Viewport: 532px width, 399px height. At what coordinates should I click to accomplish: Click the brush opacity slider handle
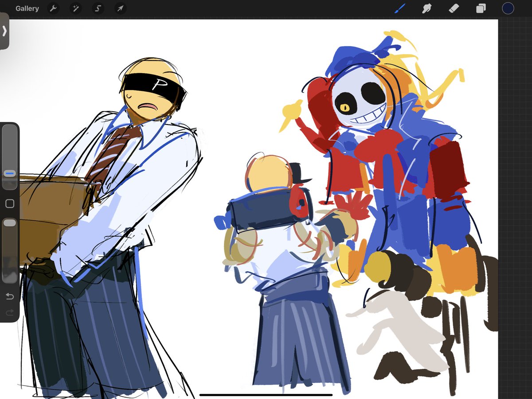click(x=10, y=223)
